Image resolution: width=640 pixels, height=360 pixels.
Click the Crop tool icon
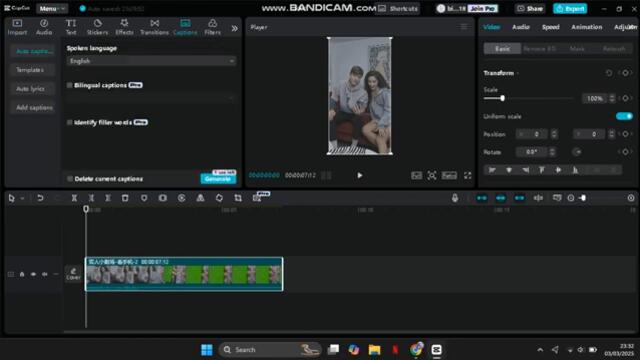coord(238,198)
